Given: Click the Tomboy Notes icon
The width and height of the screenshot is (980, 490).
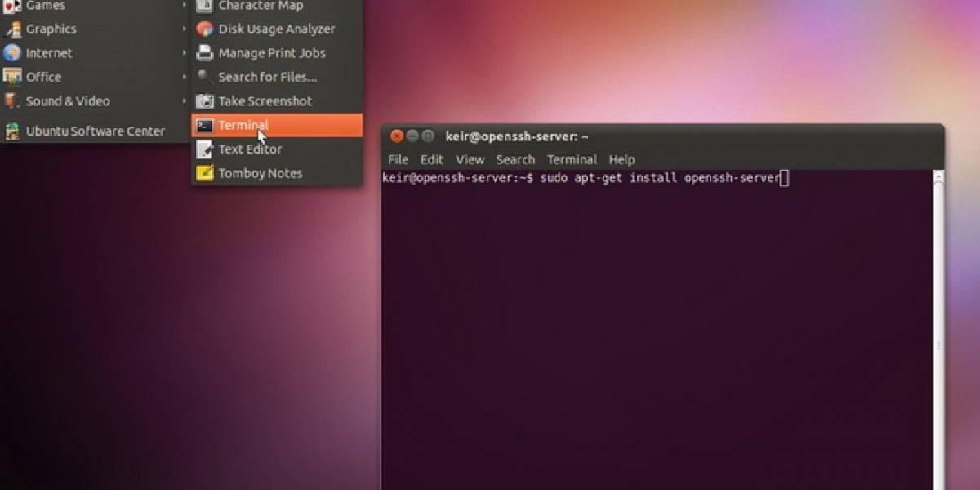Looking at the screenshot, I should pyautogui.click(x=205, y=173).
